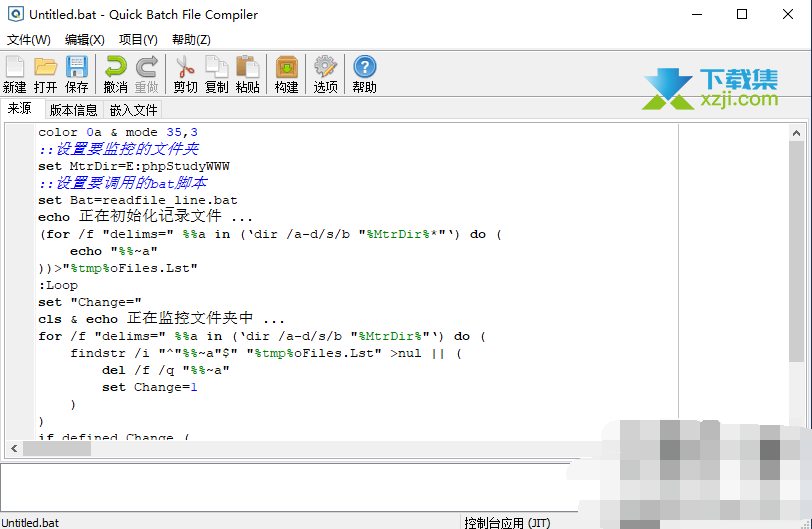Cut selection with 剪切 scissors icon
The width and height of the screenshot is (812, 529).
click(185, 74)
